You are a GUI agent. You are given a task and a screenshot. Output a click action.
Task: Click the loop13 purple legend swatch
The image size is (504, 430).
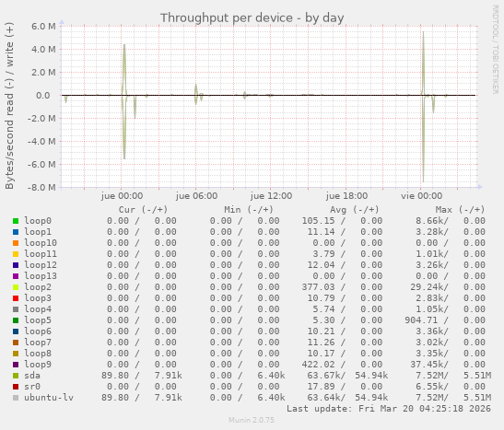[16, 276]
